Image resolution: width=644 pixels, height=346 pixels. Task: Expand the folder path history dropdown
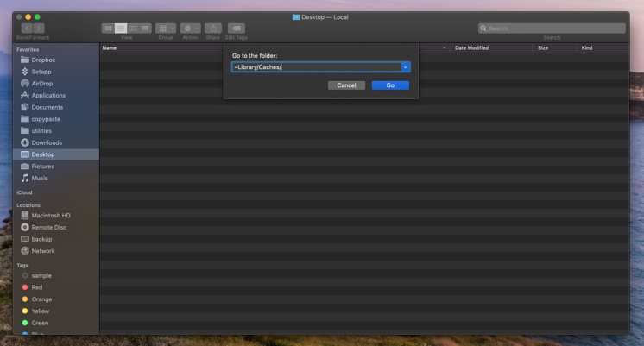point(406,67)
